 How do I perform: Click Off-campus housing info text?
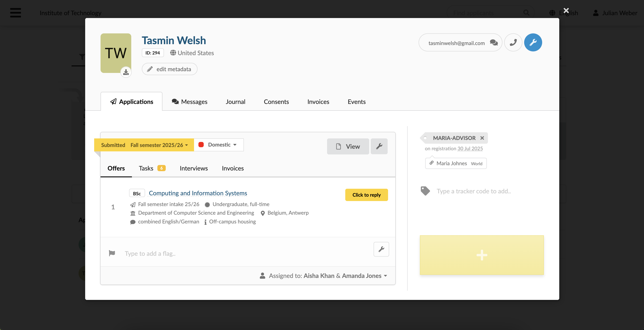tap(232, 221)
